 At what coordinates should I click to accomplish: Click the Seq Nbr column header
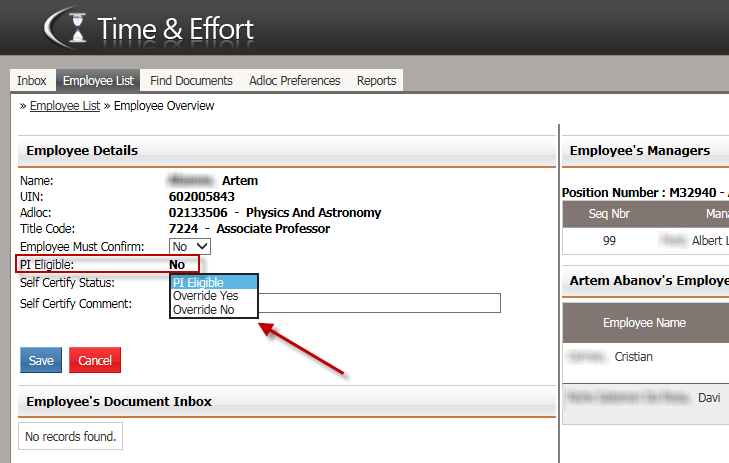pos(609,214)
